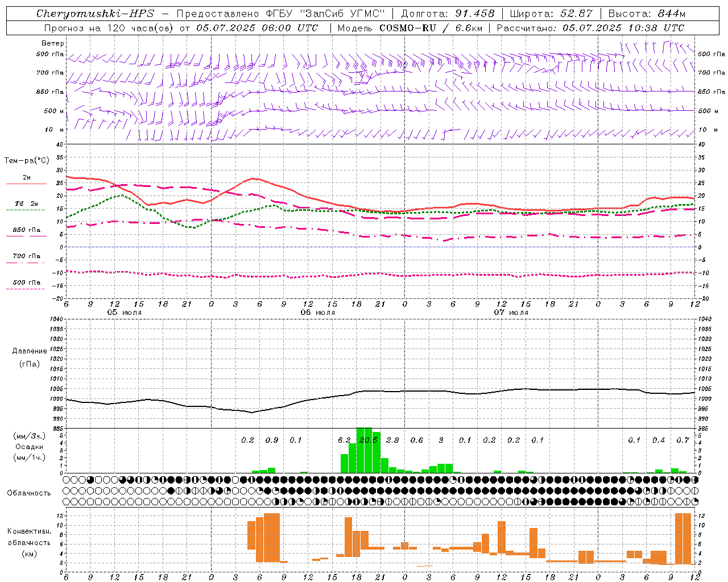This screenshot has width=728, height=582.
Task: Select the date label 06 июля
Action: click(x=317, y=313)
